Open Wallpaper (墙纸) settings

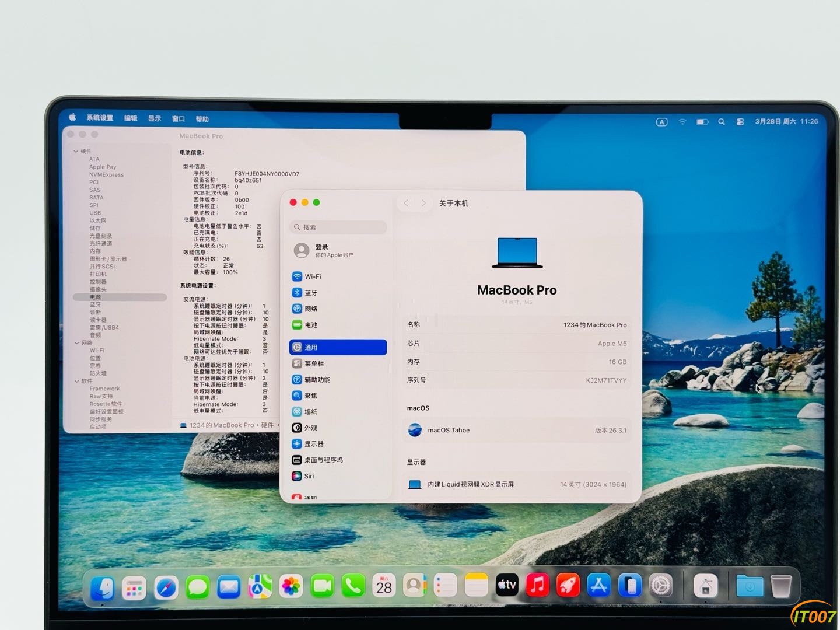coord(310,412)
